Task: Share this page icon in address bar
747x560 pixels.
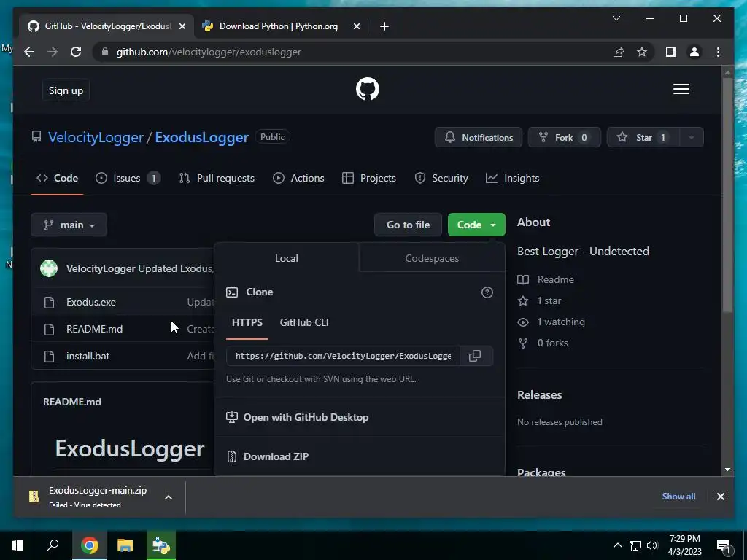Action: coord(619,52)
